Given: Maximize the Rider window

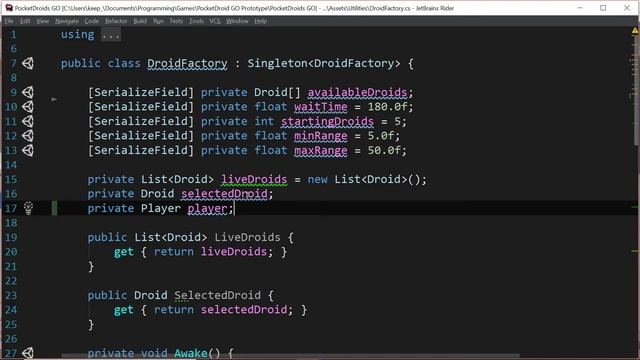Looking at the screenshot, I should [603, 8].
